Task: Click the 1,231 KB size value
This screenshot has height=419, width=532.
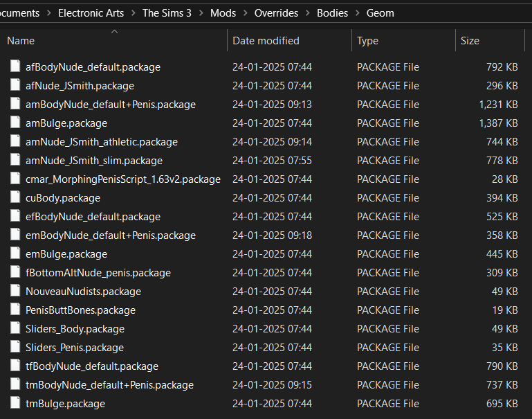Action: coord(498,105)
